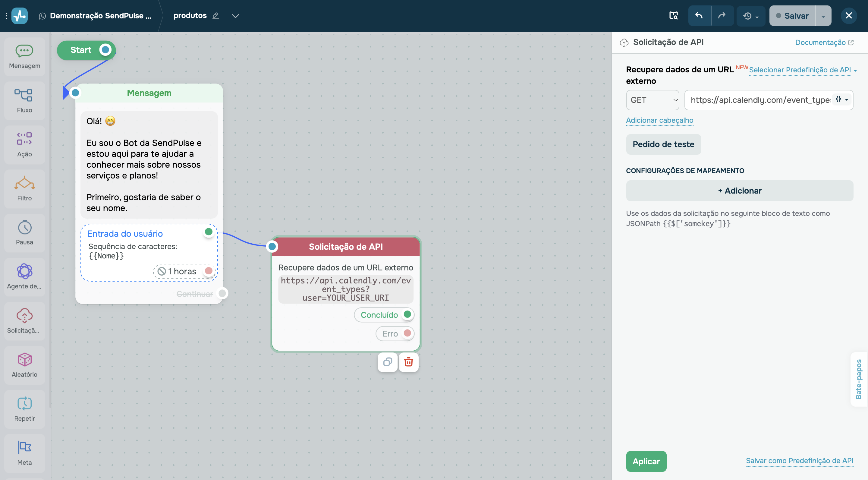Image resolution: width=868 pixels, height=480 pixels.
Task: Open the Documentação link
Action: pyautogui.click(x=824, y=43)
